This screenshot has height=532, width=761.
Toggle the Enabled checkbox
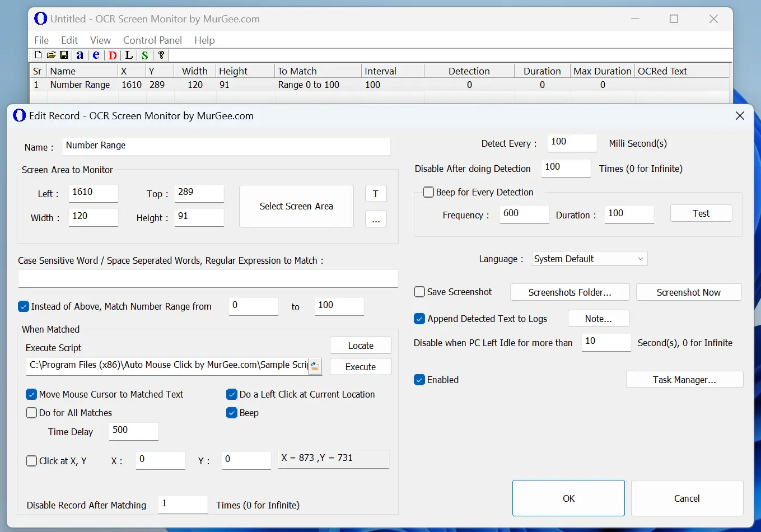click(x=419, y=380)
